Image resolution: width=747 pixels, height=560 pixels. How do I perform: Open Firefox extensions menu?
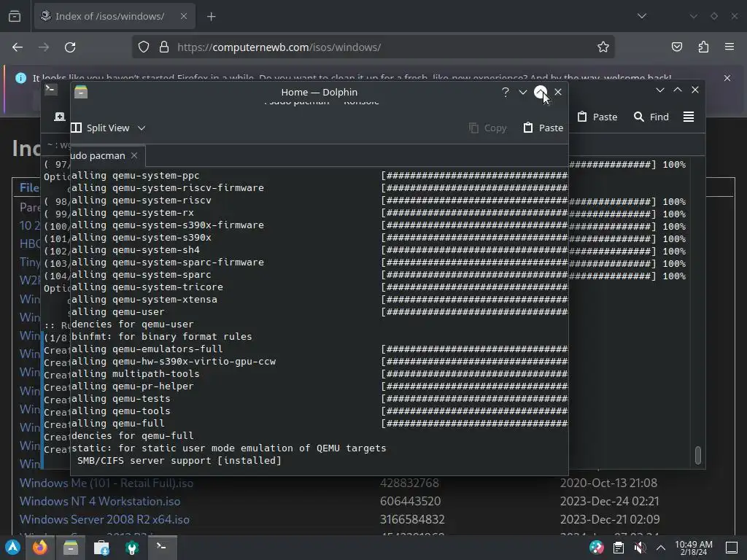click(x=703, y=47)
